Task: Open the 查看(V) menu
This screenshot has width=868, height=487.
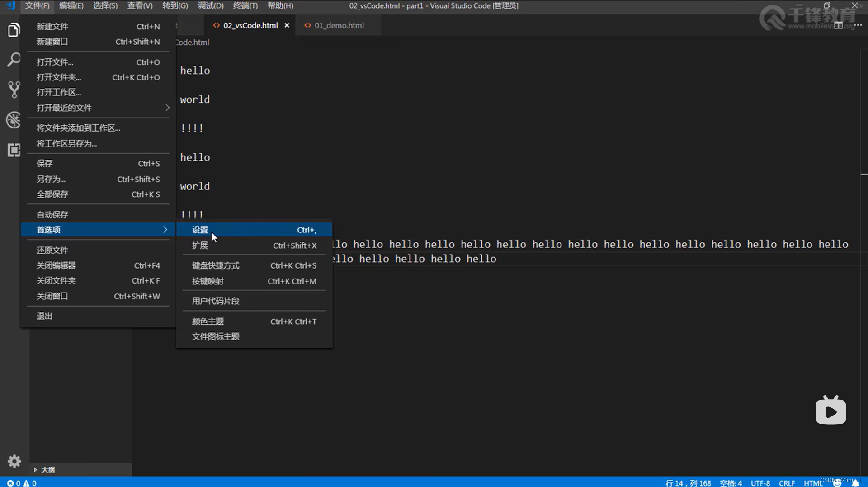Action: pos(140,6)
